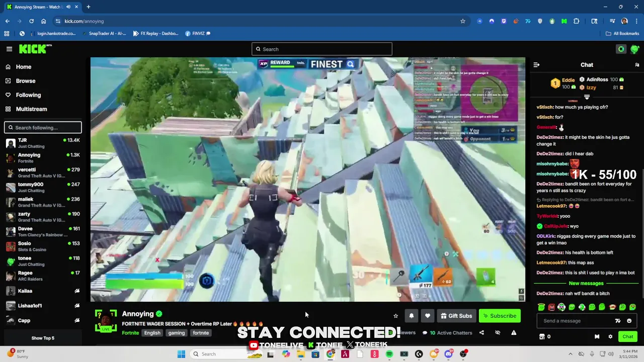Favorite the stream with star icon
644x362 pixels.
395,316
